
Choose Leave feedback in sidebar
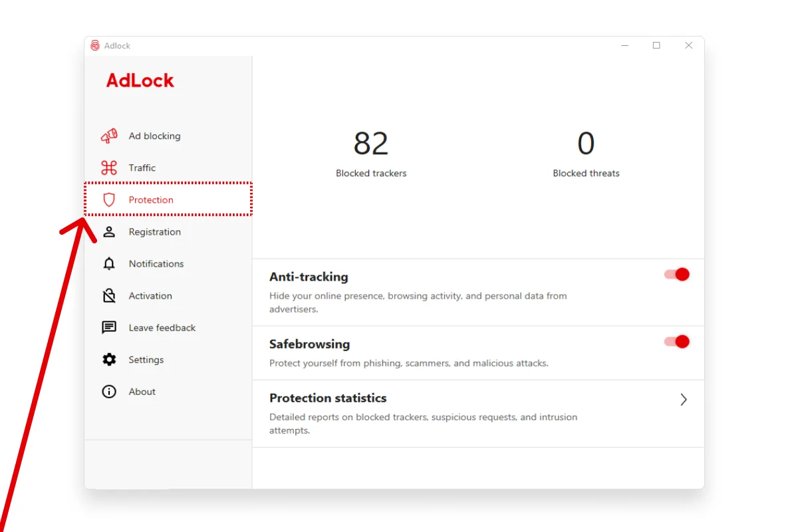pyautogui.click(x=168, y=327)
